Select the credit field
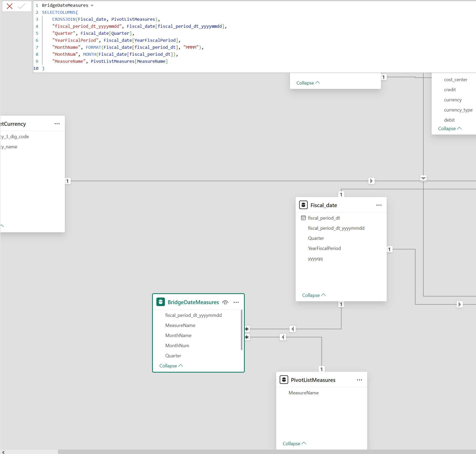 [450, 89]
